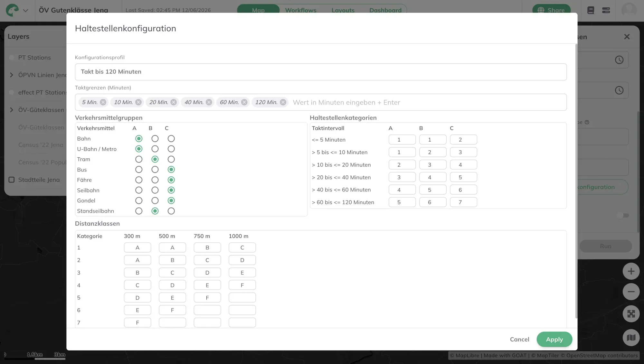Open the user avatar menu
The height and width of the screenshot is (364, 644).
[x=629, y=10]
